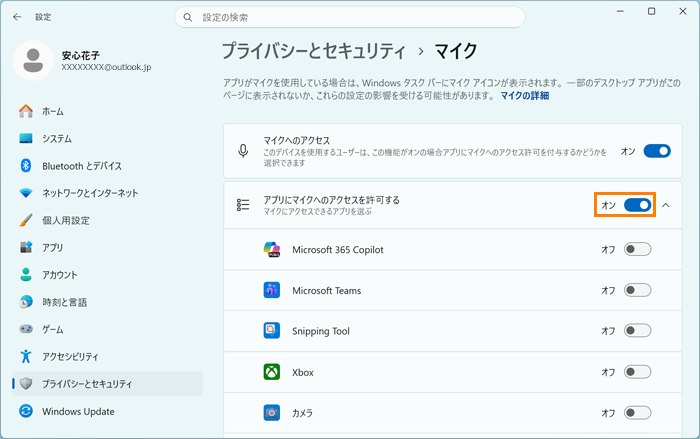Viewport: 700px width, 439px height.
Task: Click the 設定 window title text
Action: point(43,17)
